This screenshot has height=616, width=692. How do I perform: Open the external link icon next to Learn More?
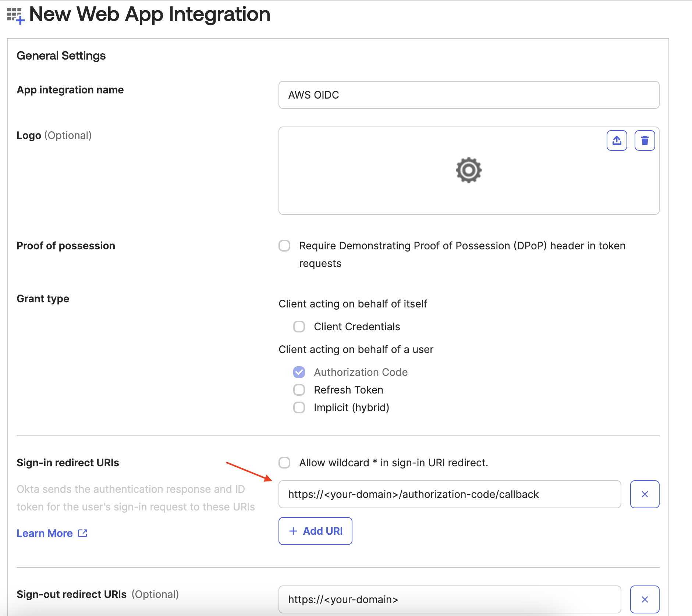click(x=83, y=533)
